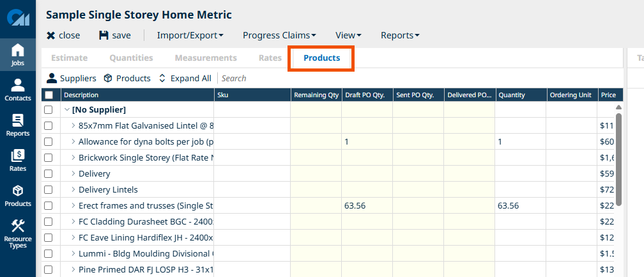Click the Ordering Unit column header
The height and width of the screenshot is (277, 644).
(x=572, y=95)
